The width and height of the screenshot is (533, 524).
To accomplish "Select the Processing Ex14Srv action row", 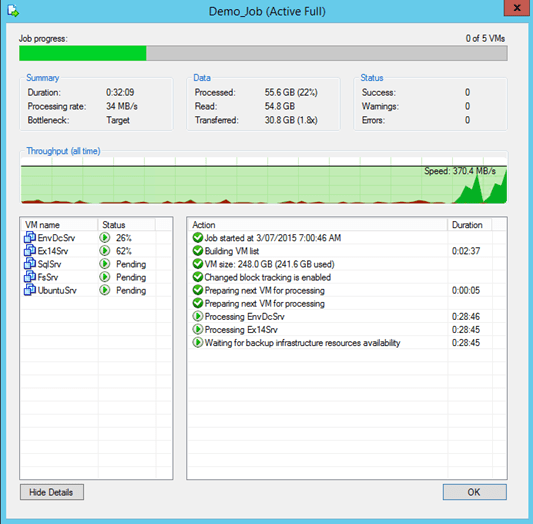I will [x=347, y=330].
